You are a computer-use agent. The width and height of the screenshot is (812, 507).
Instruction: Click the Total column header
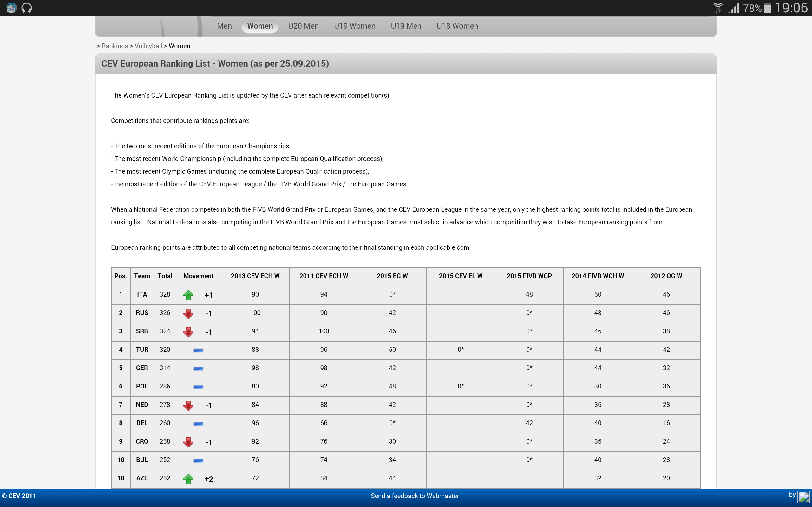(x=165, y=276)
